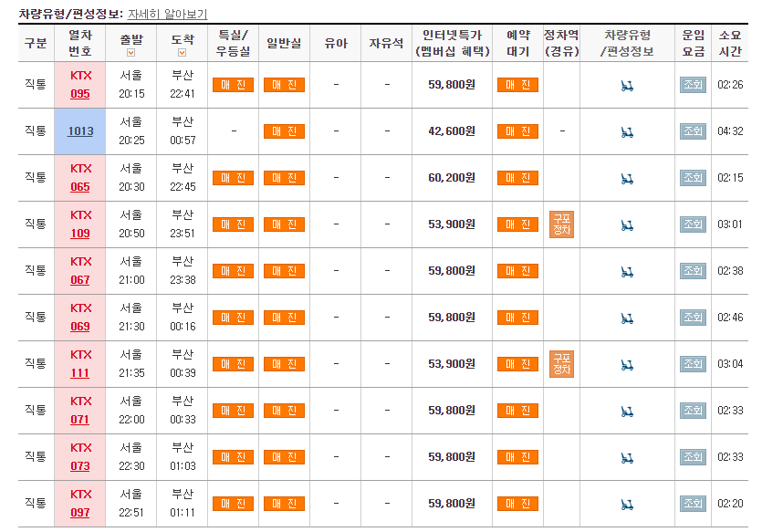View car composition icon for KTX 067
762x532 pixels.
click(627, 272)
